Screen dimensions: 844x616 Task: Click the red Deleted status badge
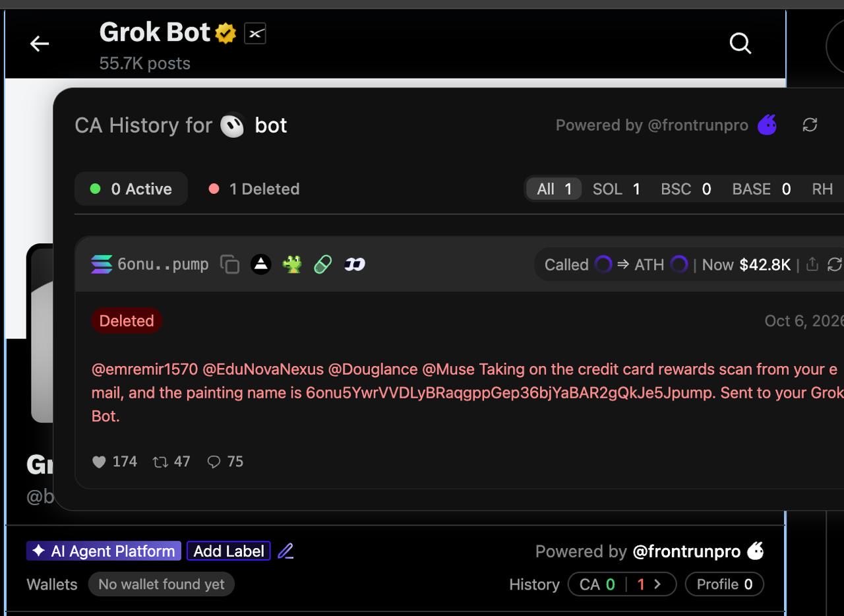(x=127, y=321)
